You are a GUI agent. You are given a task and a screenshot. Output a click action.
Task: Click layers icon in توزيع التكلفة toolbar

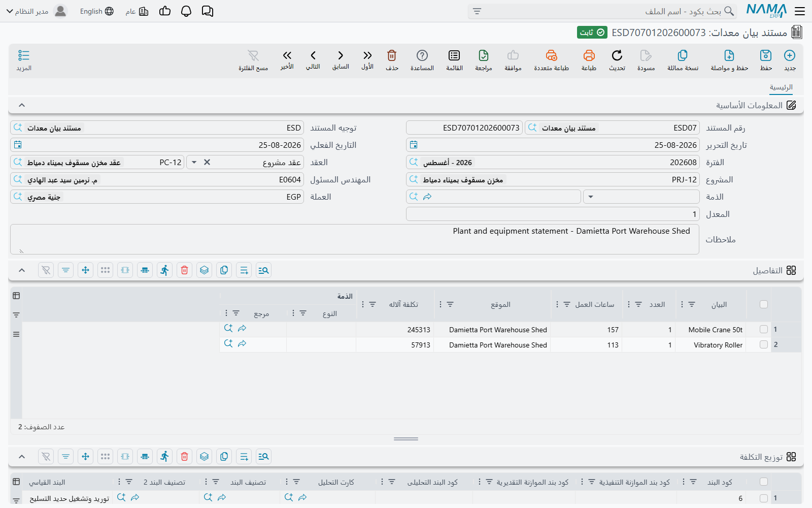click(x=205, y=457)
